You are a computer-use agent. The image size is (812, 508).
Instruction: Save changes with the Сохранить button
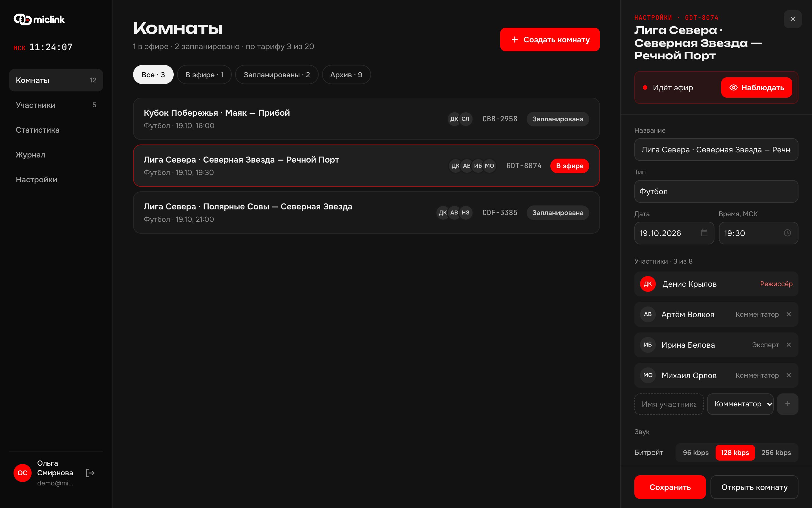coord(670,487)
